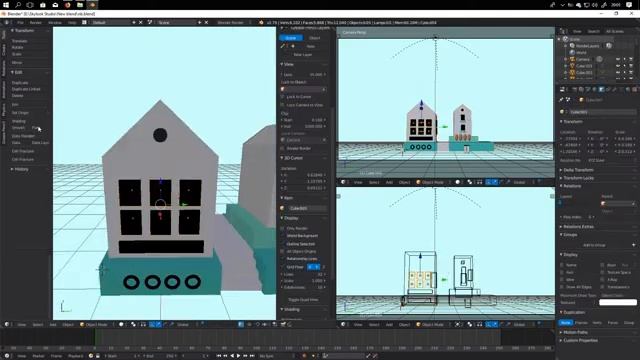Click the plus icon beside Add to Group
Screen dimensions: 640x360
tap(633, 245)
